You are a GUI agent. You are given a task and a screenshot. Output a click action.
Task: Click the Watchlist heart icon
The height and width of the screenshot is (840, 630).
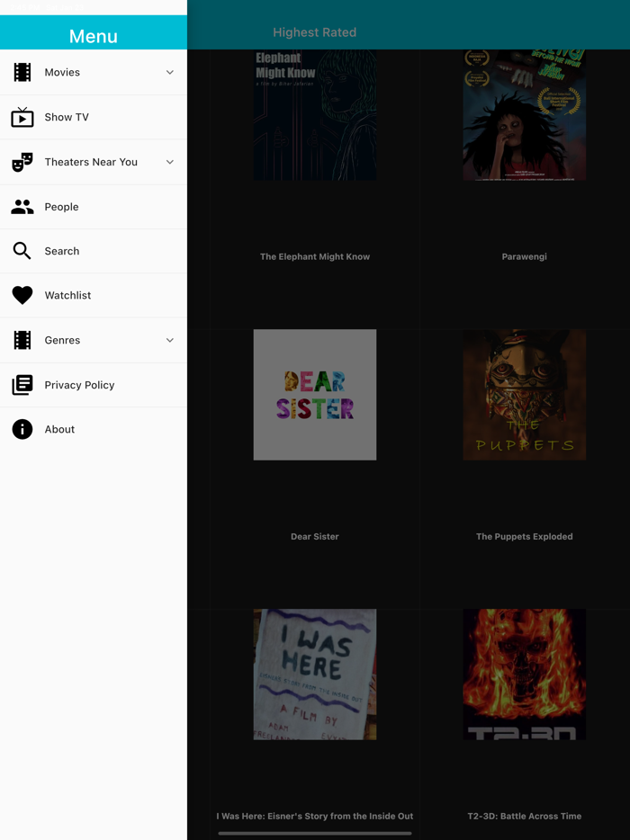[x=22, y=295]
